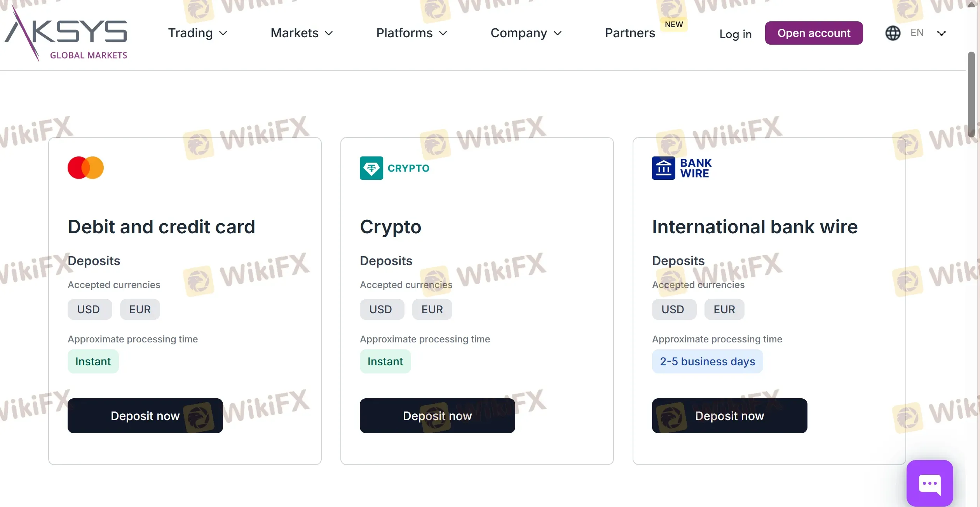Click the Mastercard logo on debit card option
The width and height of the screenshot is (980, 507).
point(85,167)
